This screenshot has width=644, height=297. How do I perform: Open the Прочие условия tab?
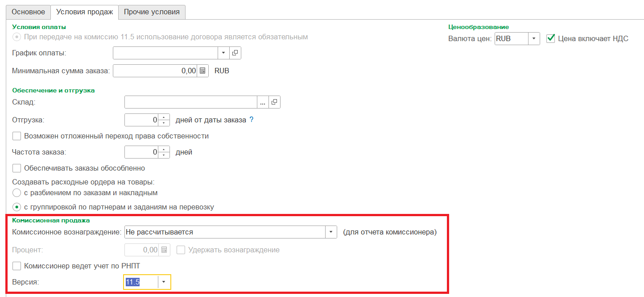pyautogui.click(x=152, y=12)
